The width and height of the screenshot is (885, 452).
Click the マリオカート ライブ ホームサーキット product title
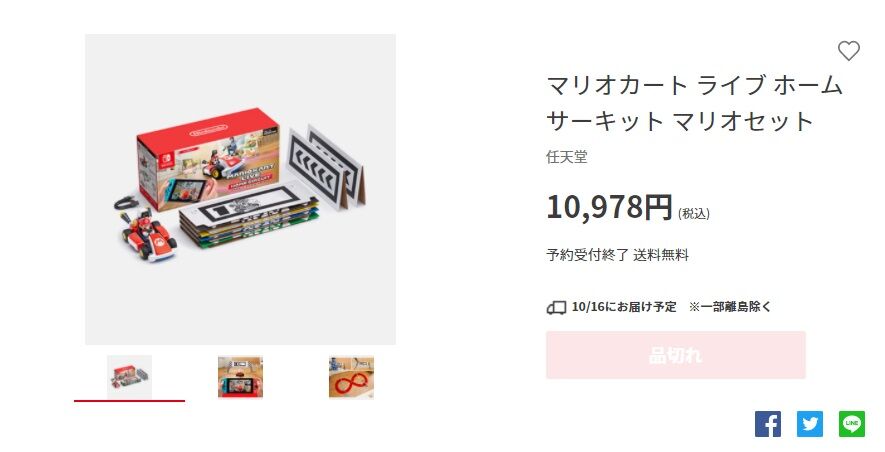pos(694,103)
